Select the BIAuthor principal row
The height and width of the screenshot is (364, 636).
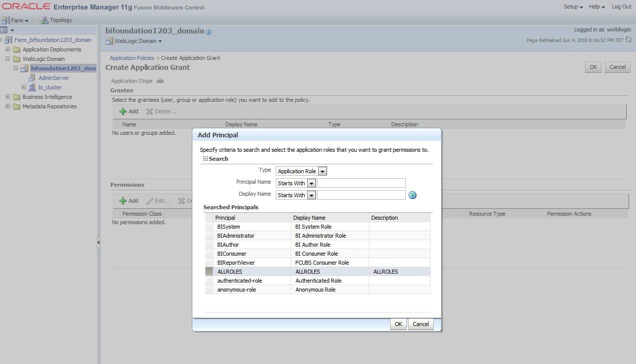(318, 245)
